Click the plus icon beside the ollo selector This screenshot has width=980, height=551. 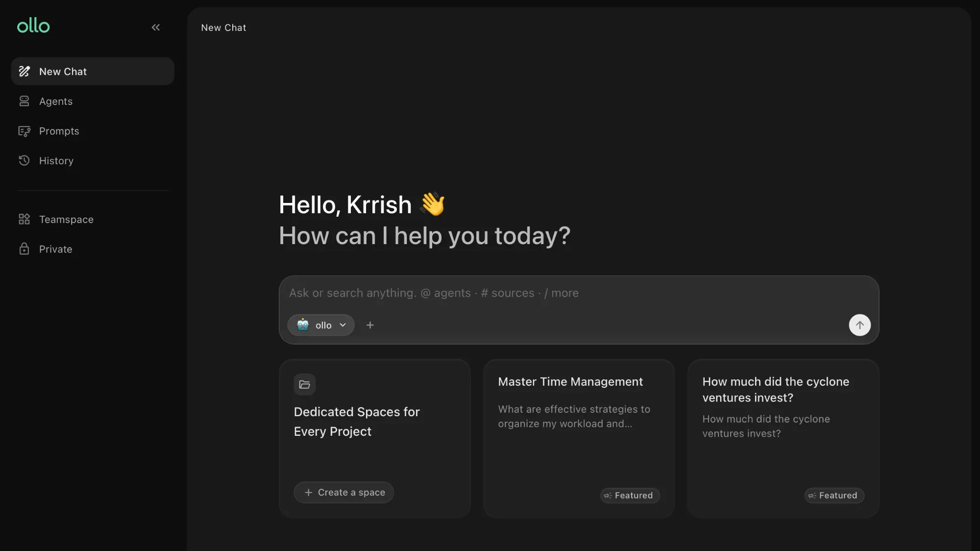(370, 325)
